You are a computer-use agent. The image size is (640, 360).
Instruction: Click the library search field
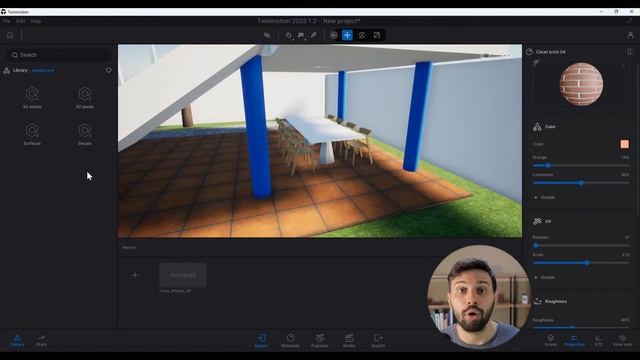59,55
